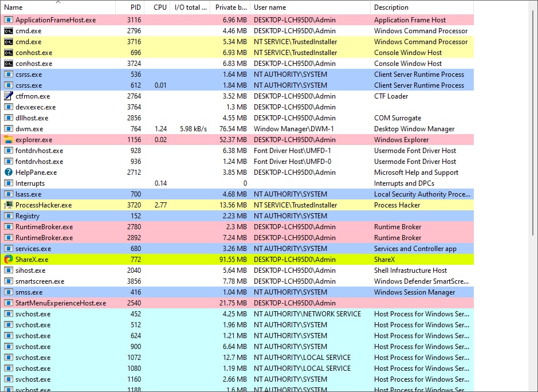Sort by the Name column header
This screenshot has height=392, width=538.
click(x=58, y=7)
